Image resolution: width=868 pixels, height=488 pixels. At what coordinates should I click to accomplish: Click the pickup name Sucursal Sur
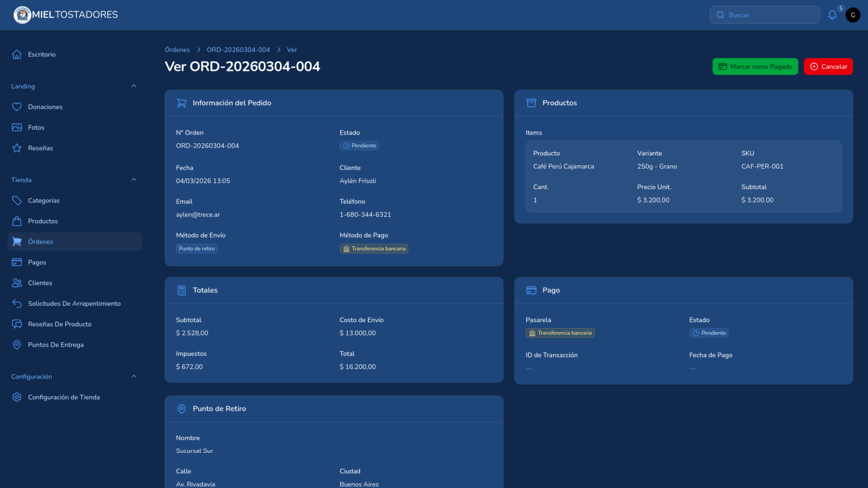(x=194, y=451)
